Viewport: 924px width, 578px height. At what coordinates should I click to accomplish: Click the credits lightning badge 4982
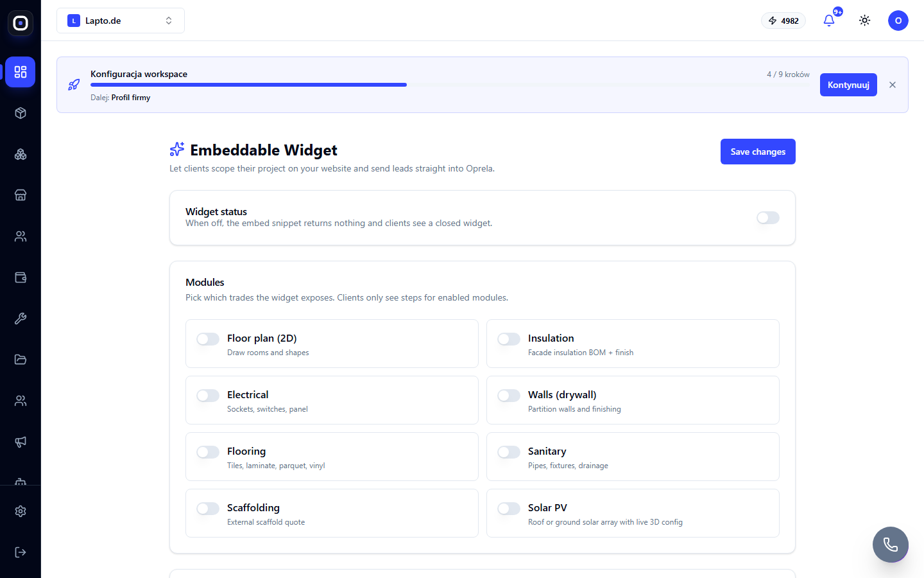pos(783,21)
